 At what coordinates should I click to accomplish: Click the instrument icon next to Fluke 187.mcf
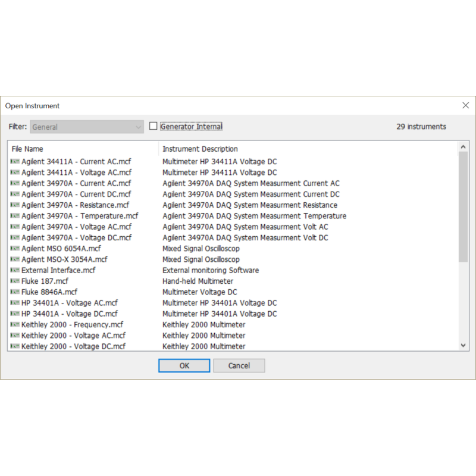pos(15,281)
